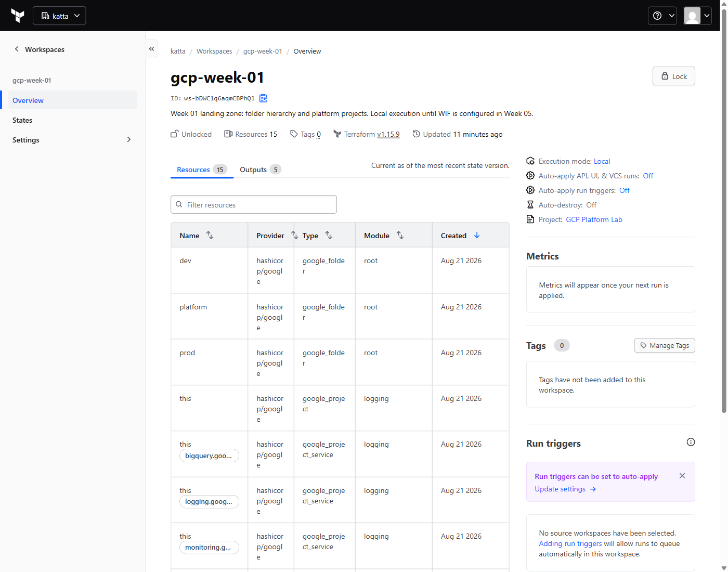Switch to the Outputs tab
The image size is (728, 572).
coord(260,170)
